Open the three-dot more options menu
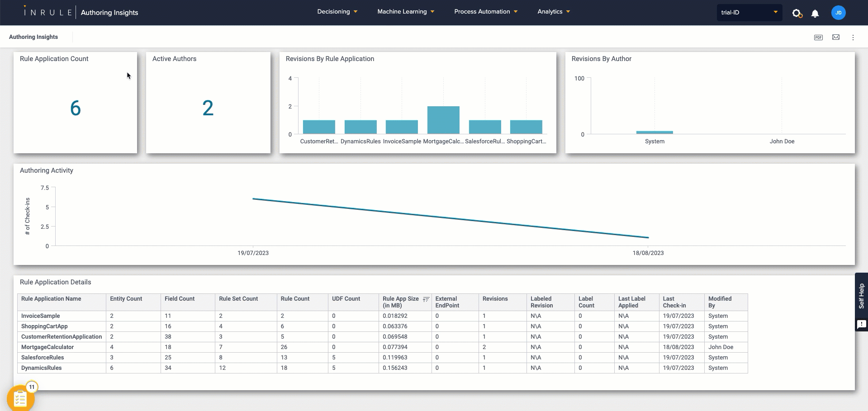This screenshot has width=868, height=411. [853, 38]
